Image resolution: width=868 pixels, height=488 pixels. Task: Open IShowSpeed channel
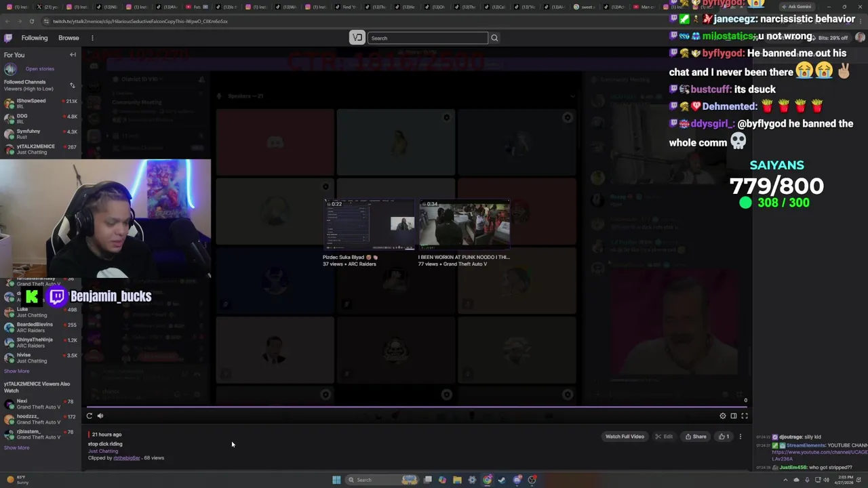(x=41, y=103)
